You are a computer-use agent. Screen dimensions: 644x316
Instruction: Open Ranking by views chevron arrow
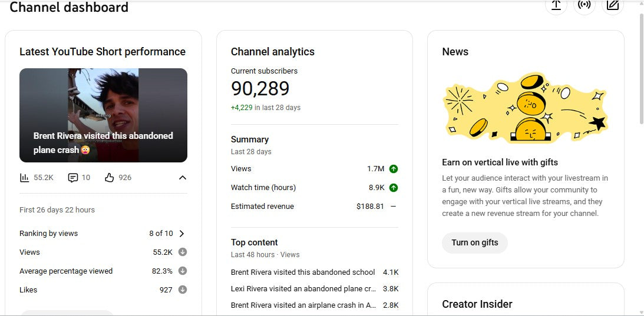(181, 234)
